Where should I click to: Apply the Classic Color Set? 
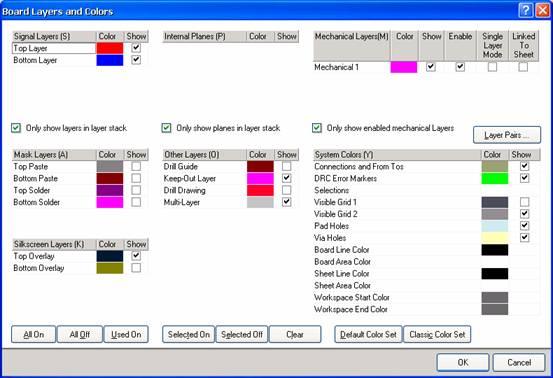437,334
